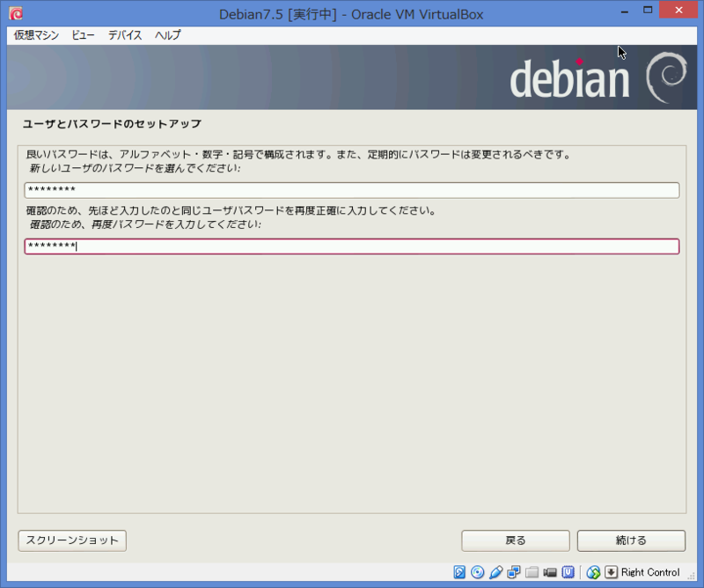Open the ビュー menu
Image resolution: width=704 pixels, height=588 pixels.
click(x=83, y=35)
